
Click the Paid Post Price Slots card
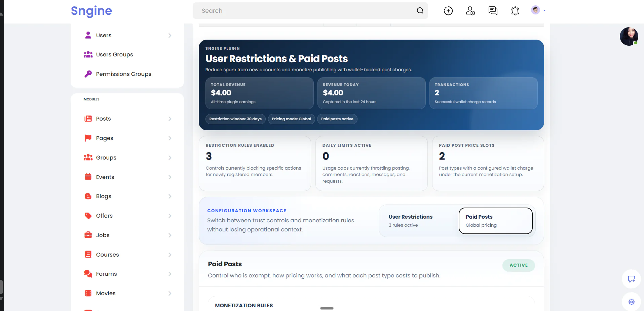[488, 164]
